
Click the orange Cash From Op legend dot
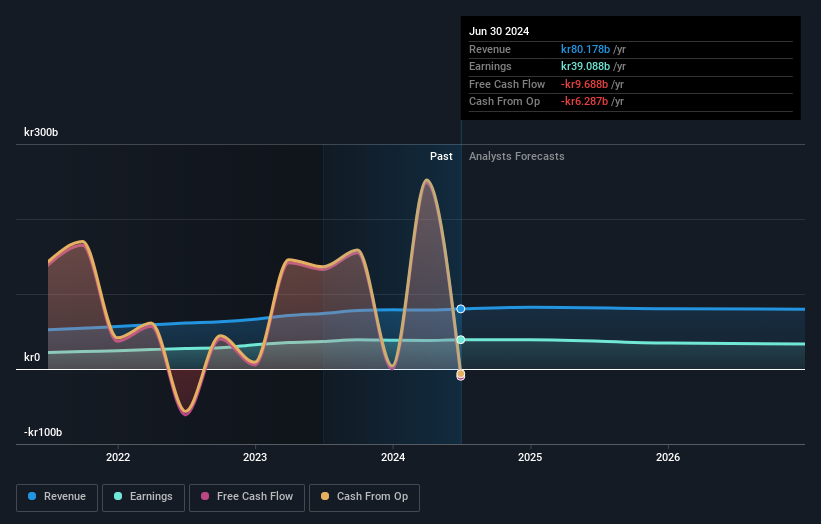point(325,496)
